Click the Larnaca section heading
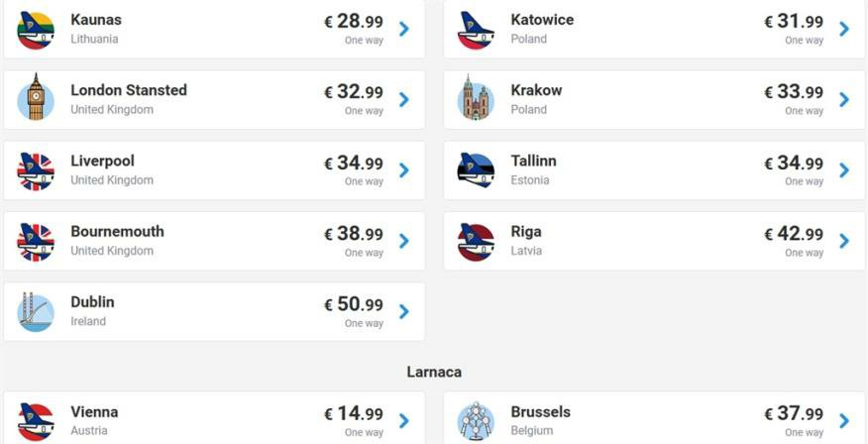Image resolution: width=868 pixels, height=444 pixels. point(434,372)
